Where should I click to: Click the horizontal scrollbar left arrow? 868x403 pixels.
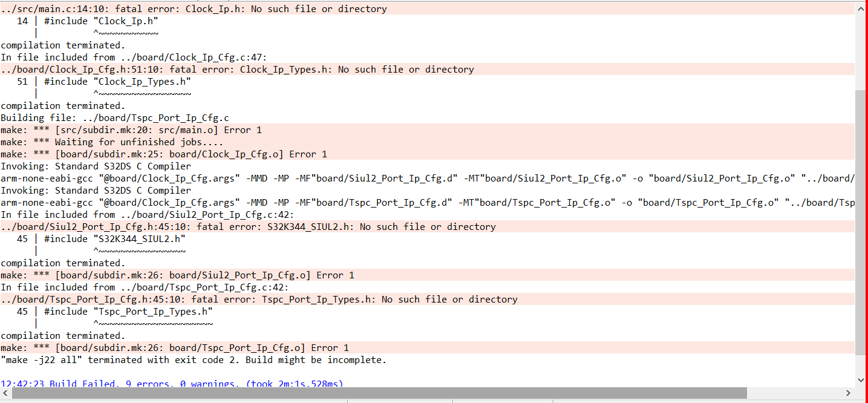tap(5, 393)
